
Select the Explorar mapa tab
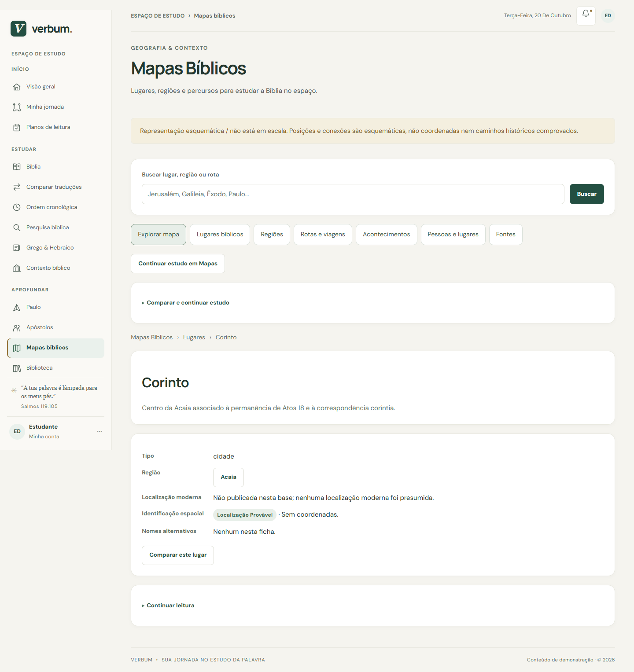158,235
